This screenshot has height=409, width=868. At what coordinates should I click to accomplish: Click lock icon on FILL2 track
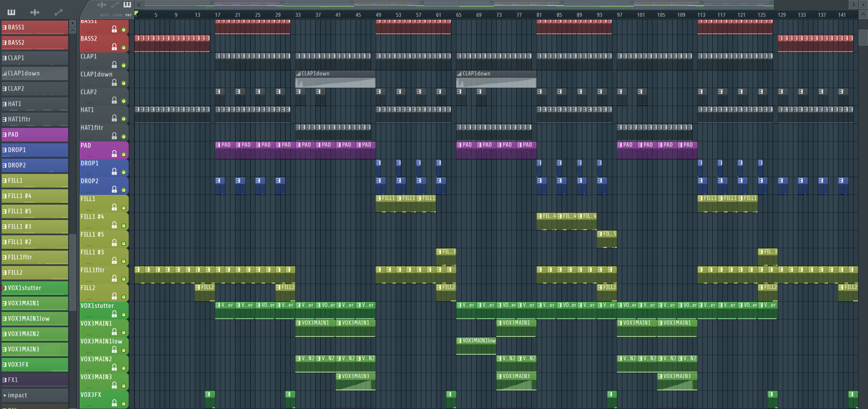coord(114,296)
